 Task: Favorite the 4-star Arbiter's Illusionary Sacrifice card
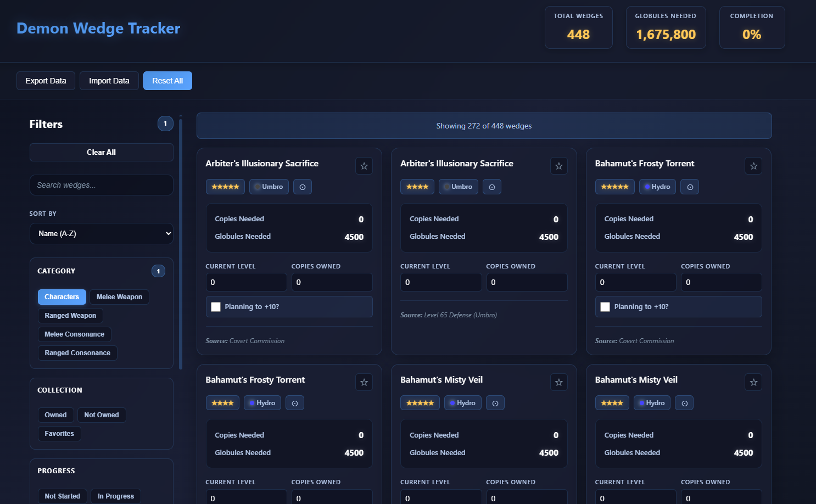coord(559,166)
